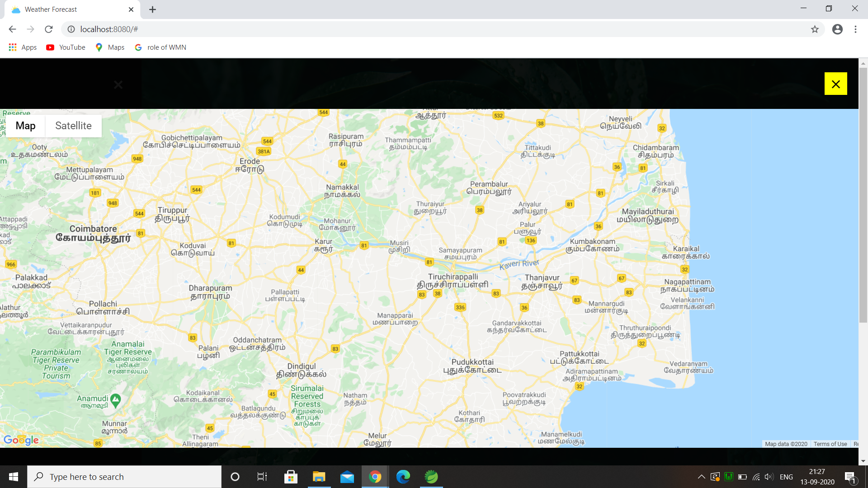Viewport: 868px width, 488px height.
Task: Open a new browser tab
Action: 152,9
